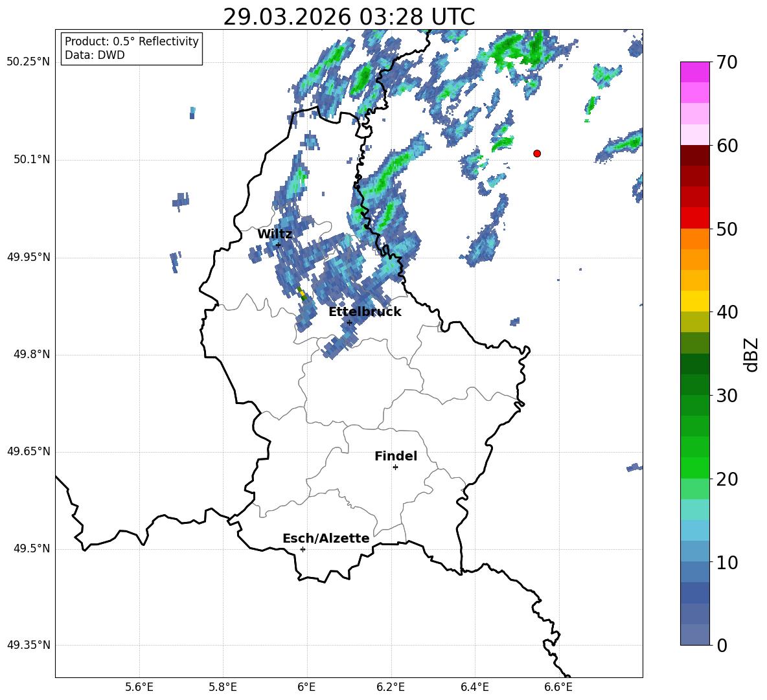Click the 5.8°E longitude label

(223, 687)
